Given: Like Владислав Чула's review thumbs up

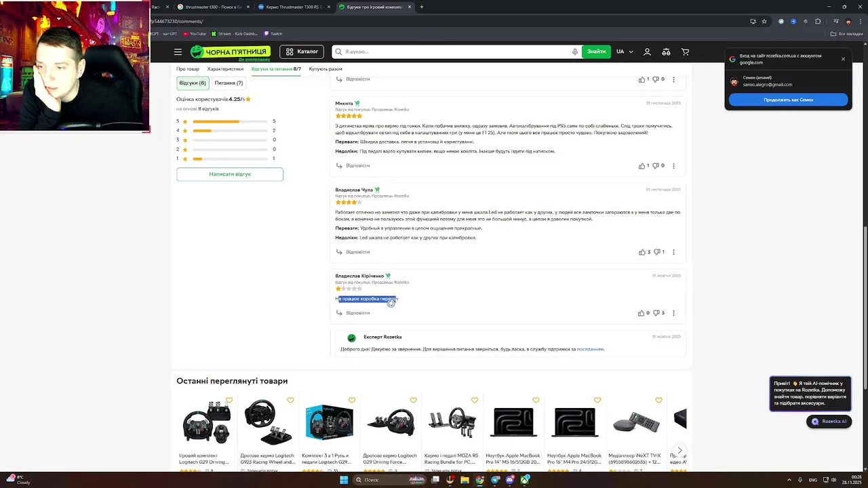Looking at the screenshot, I should 642,252.
